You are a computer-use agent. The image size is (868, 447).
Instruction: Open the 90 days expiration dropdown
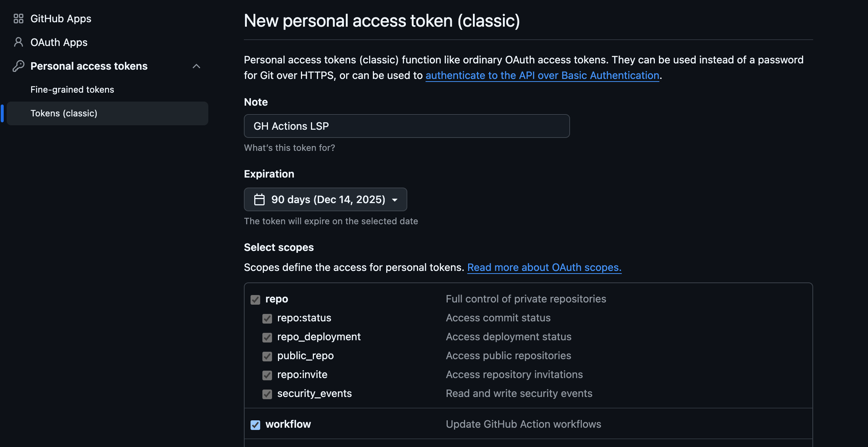coord(325,199)
